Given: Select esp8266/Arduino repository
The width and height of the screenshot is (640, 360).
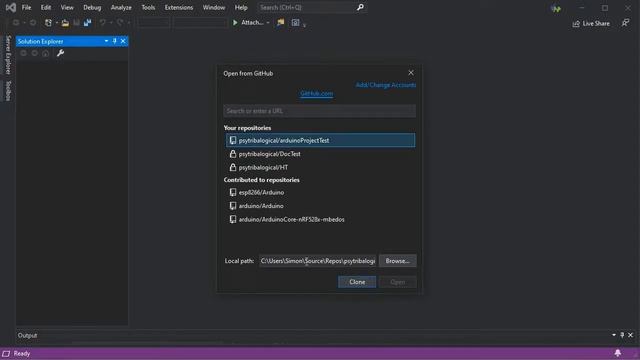Looking at the screenshot, I should point(320,192).
